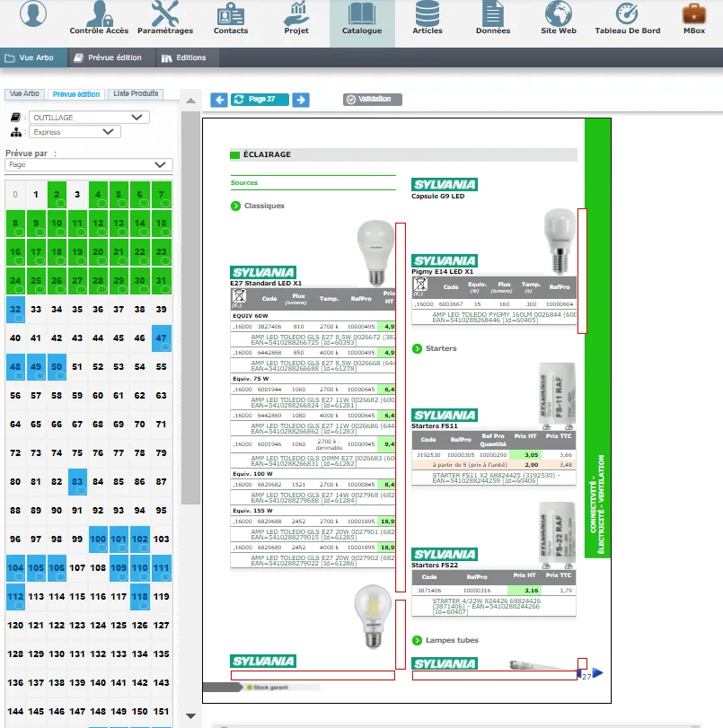This screenshot has height=728, width=723.
Task: Click E27 Standard LED X1 title
Action: point(266,284)
